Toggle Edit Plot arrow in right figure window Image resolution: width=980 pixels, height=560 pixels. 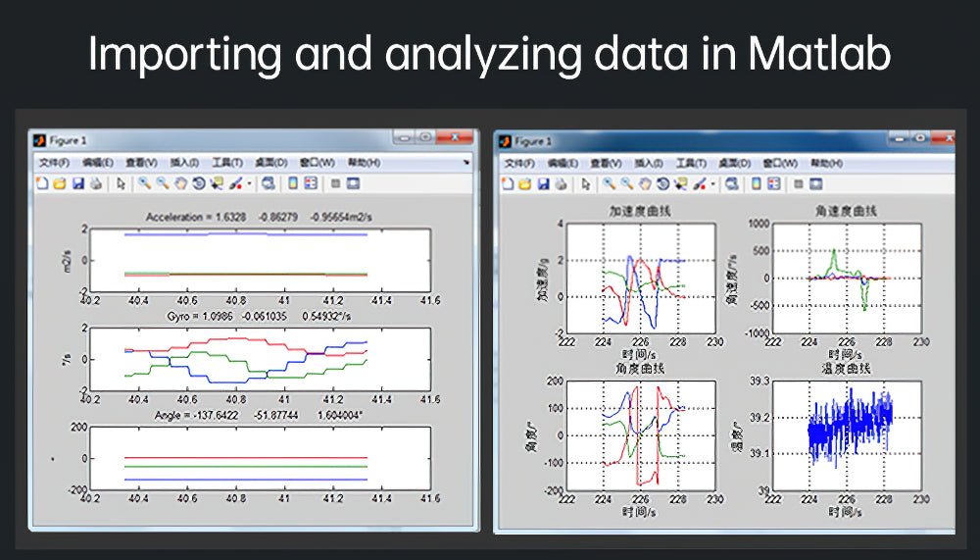(586, 183)
